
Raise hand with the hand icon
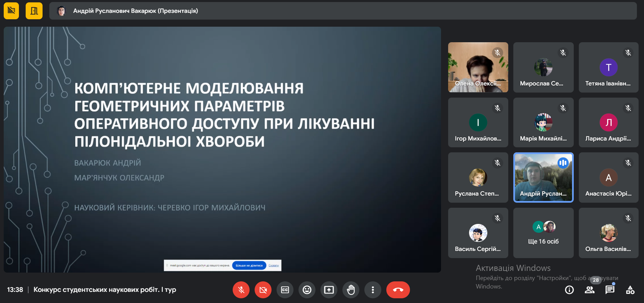click(351, 290)
